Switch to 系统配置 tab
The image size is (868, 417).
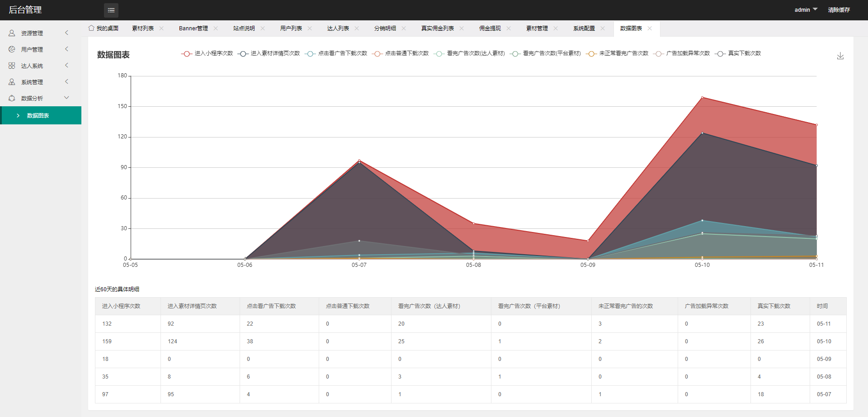point(584,28)
